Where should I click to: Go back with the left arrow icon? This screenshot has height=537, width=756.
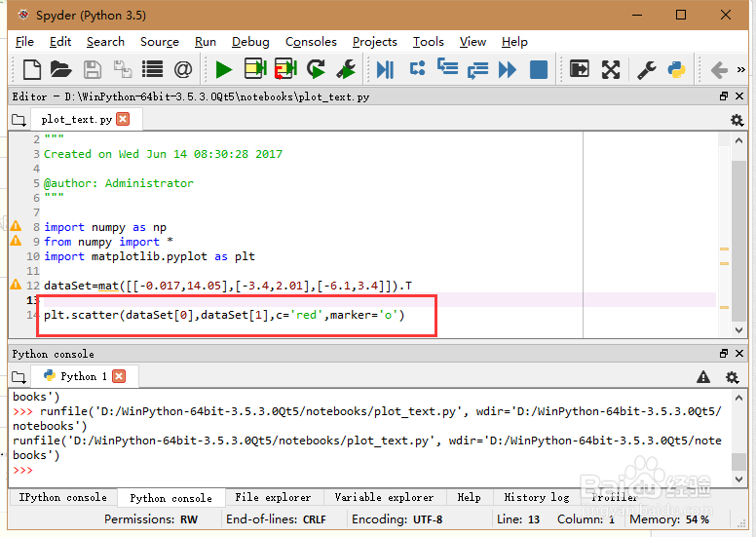(719, 70)
